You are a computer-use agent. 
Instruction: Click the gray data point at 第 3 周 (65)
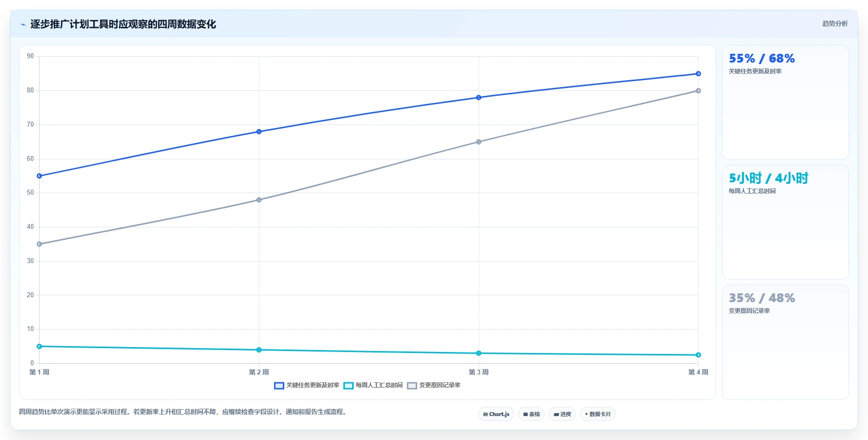(479, 142)
